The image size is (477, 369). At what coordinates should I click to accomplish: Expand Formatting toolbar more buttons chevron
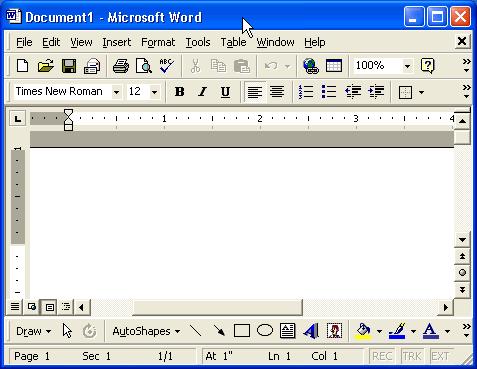[x=467, y=92]
